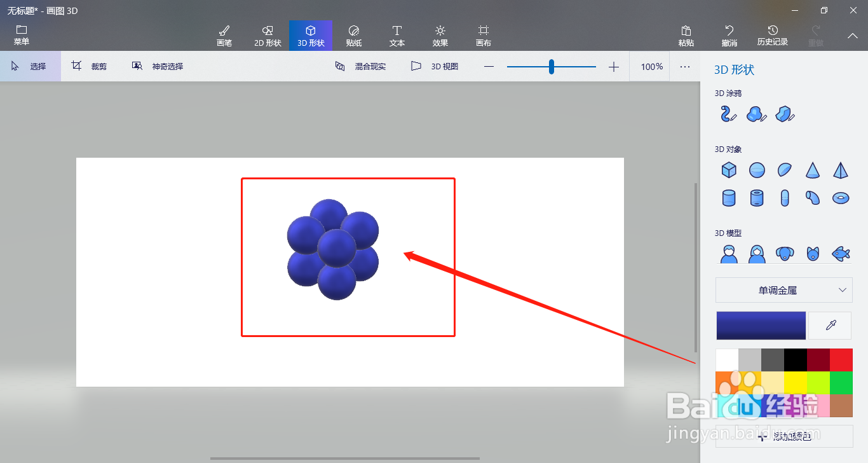Insert the woman 3D model
Viewport: 868px width, 463px height.
(757, 254)
